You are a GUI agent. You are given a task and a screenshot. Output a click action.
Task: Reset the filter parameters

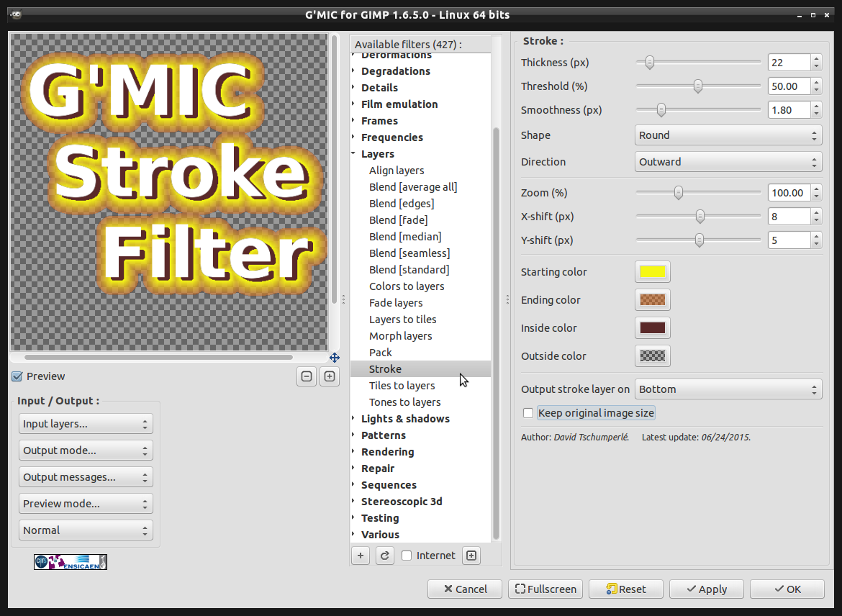(626, 589)
